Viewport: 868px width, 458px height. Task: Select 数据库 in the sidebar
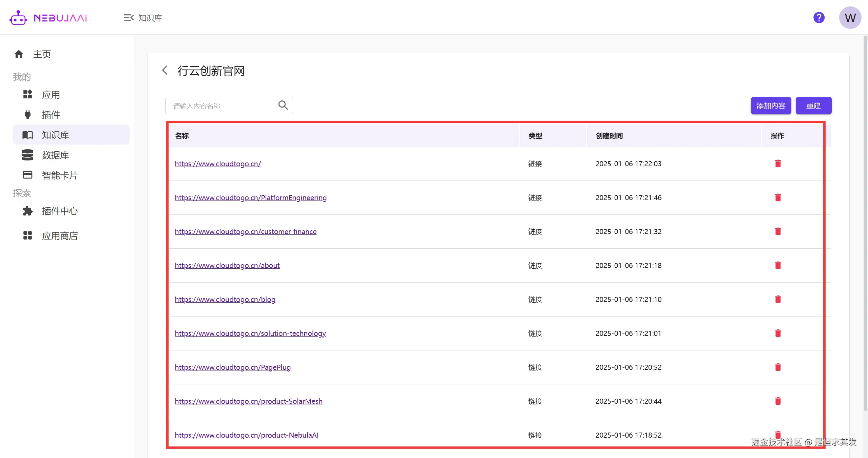55,155
